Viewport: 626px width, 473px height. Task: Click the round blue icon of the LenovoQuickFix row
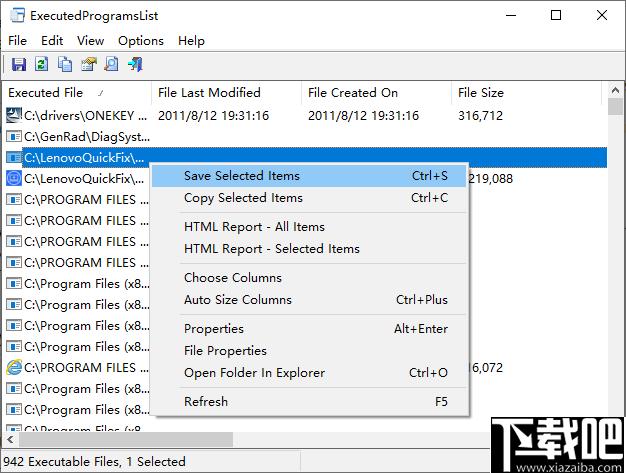[x=14, y=178]
